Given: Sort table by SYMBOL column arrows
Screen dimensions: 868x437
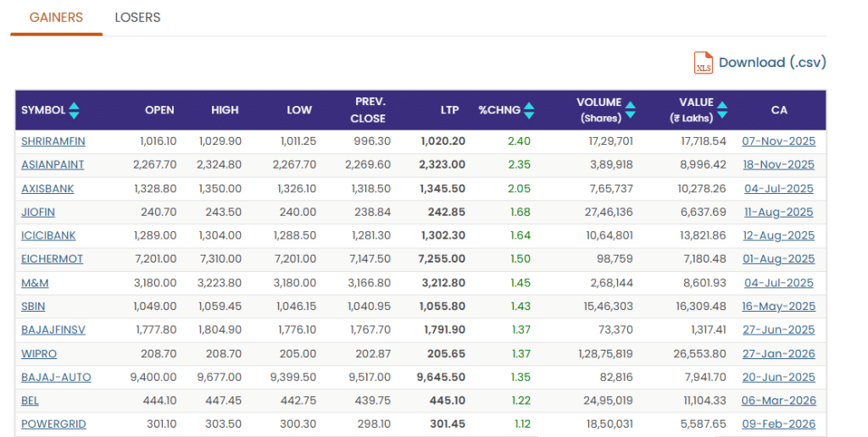Looking at the screenshot, I should pos(74,110).
